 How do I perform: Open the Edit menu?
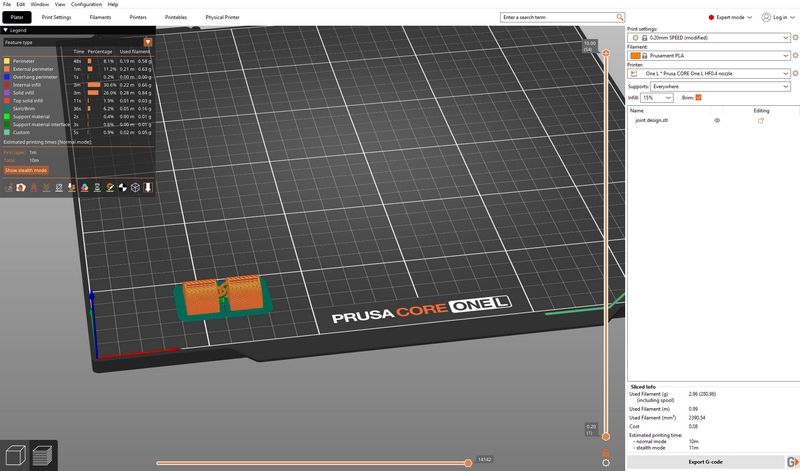(x=20, y=4)
